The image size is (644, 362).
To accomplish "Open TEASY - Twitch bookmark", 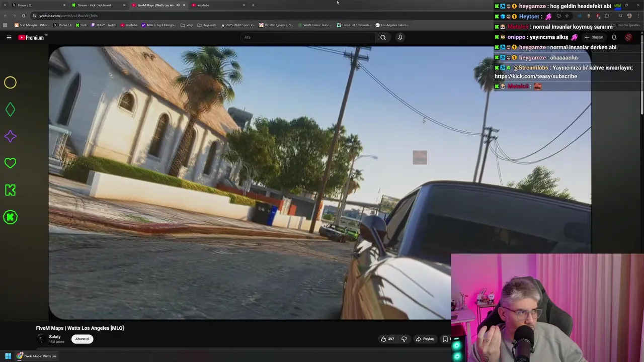I will click(104, 25).
